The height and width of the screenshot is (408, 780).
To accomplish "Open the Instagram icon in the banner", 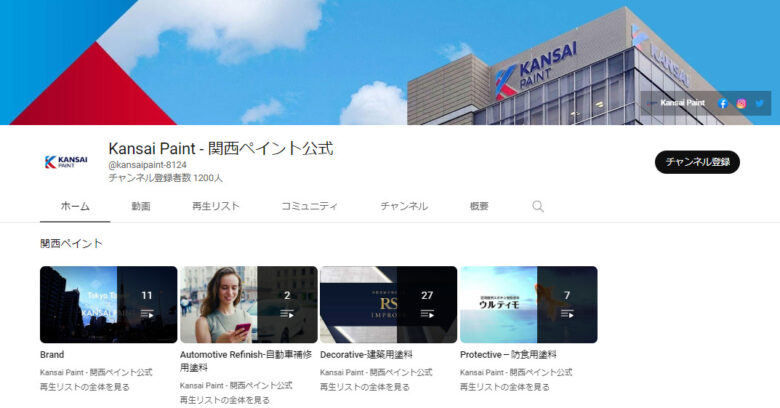I will coord(741,103).
